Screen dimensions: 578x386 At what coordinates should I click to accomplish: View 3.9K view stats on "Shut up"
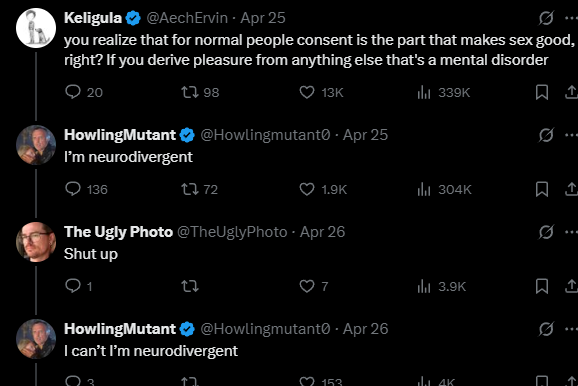pos(442,286)
